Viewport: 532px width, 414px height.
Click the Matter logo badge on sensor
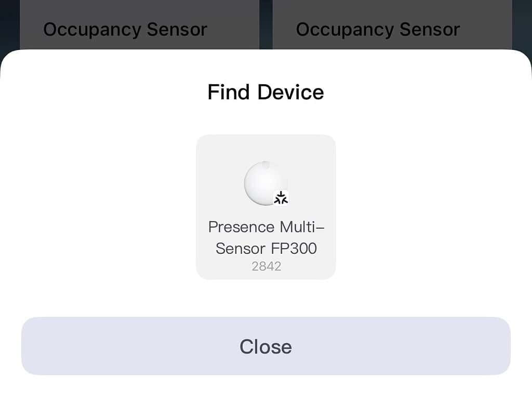click(281, 198)
